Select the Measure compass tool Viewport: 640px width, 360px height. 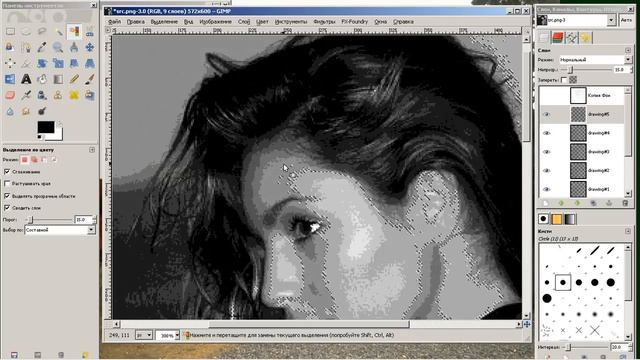click(74, 47)
